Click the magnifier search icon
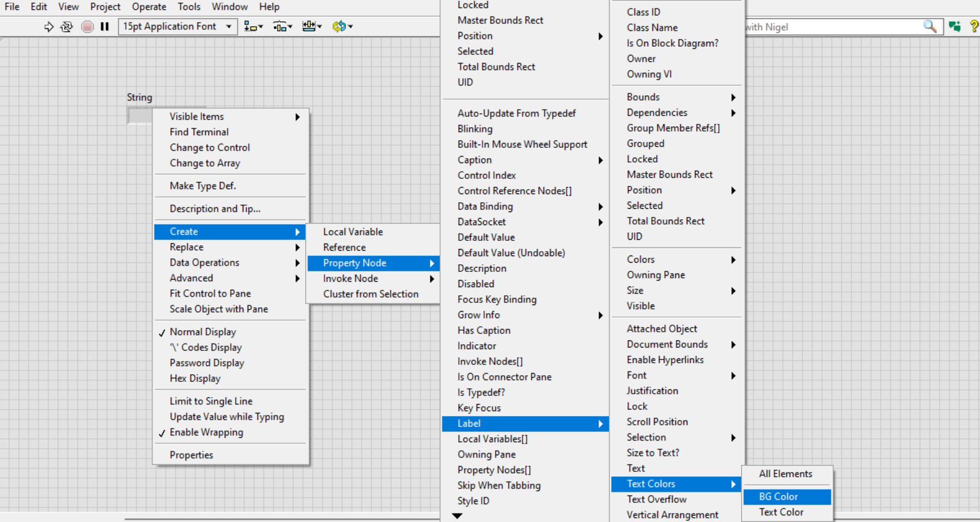The image size is (980, 522). click(930, 27)
